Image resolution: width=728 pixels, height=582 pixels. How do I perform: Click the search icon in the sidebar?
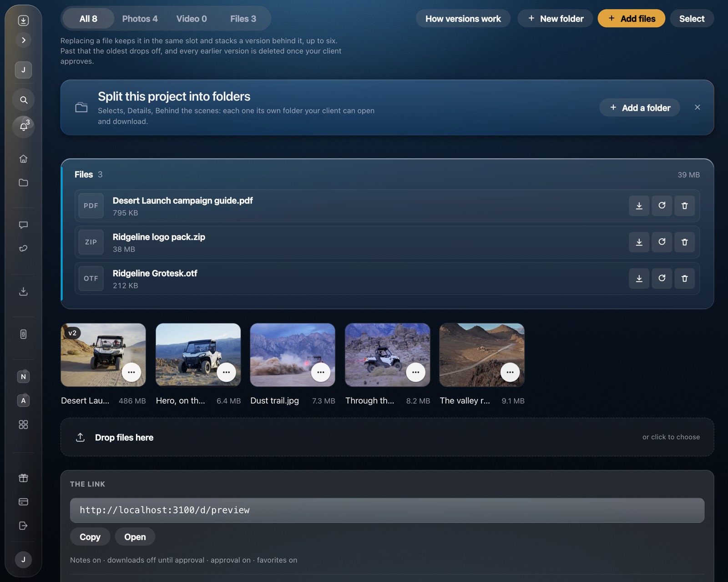24,100
